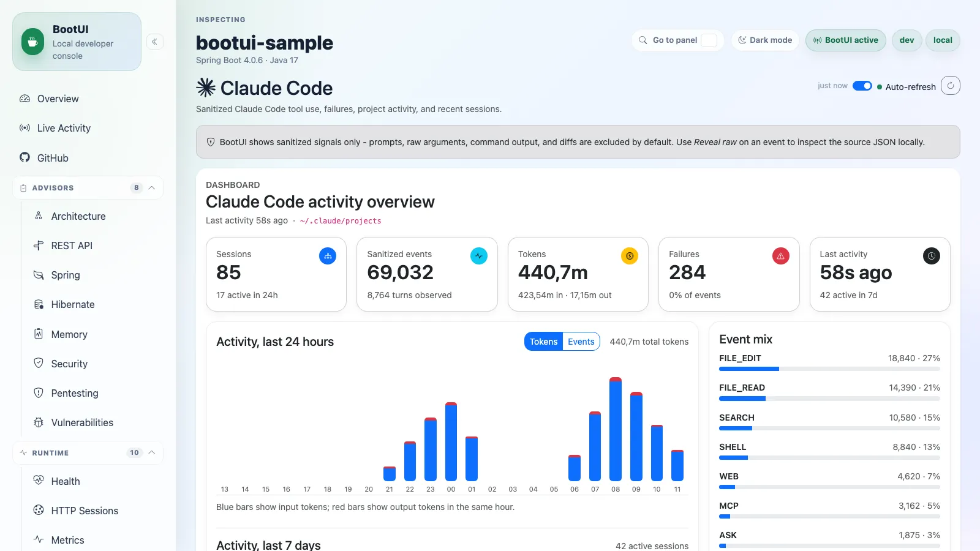Viewport: 980px width, 551px height.
Task: Open the Vulnerabilities advisor page
Action: pyautogui.click(x=95, y=422)
